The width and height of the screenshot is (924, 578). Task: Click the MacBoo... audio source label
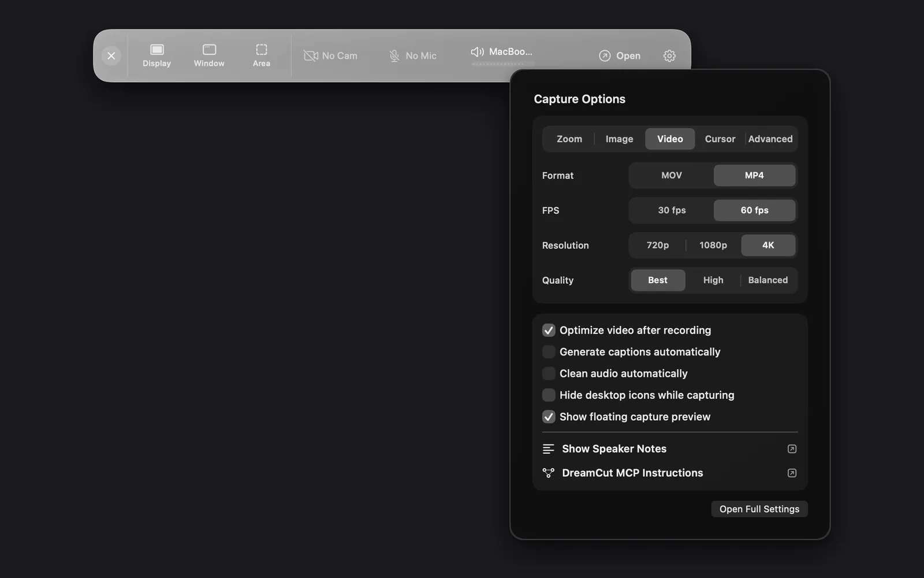click(x=511, y=51)
